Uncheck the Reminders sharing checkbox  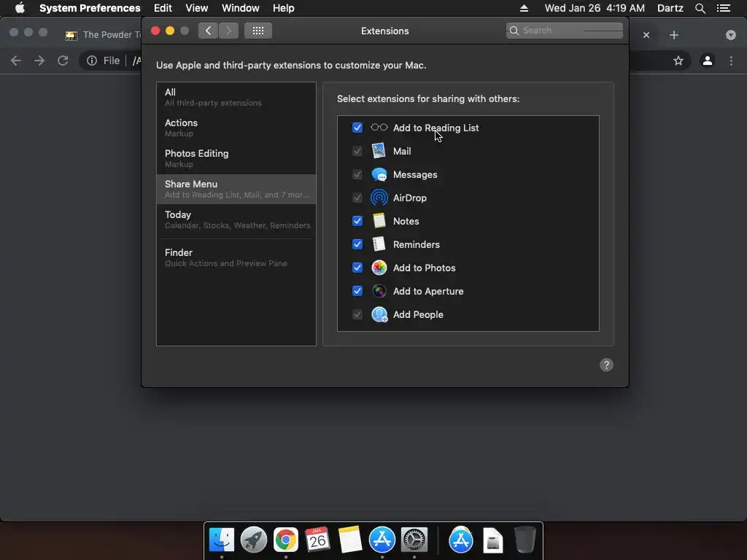(x=357, y=244)
